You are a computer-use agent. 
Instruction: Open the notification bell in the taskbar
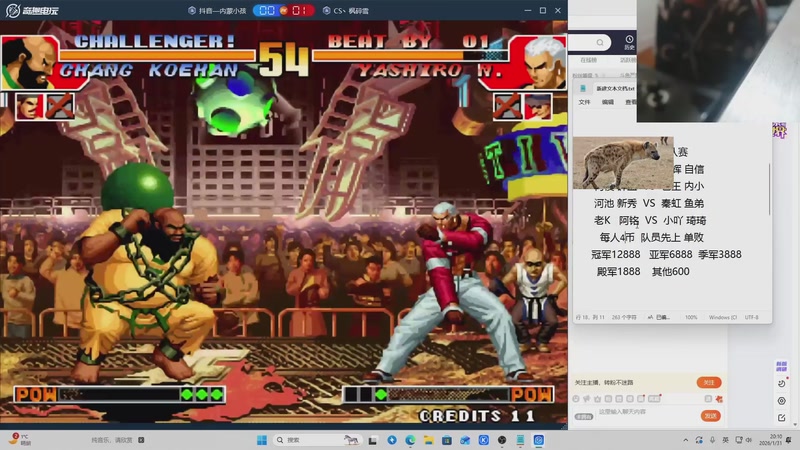point(789,440)
